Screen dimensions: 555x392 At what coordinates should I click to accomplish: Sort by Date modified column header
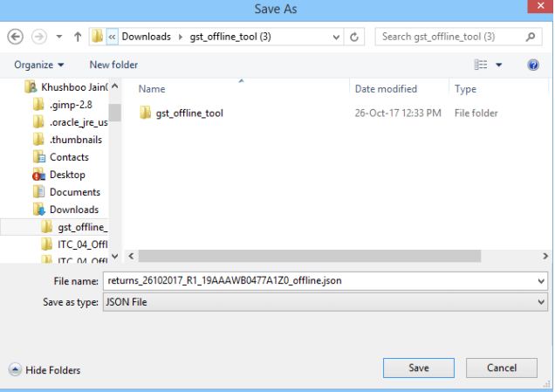pos(386,89)
